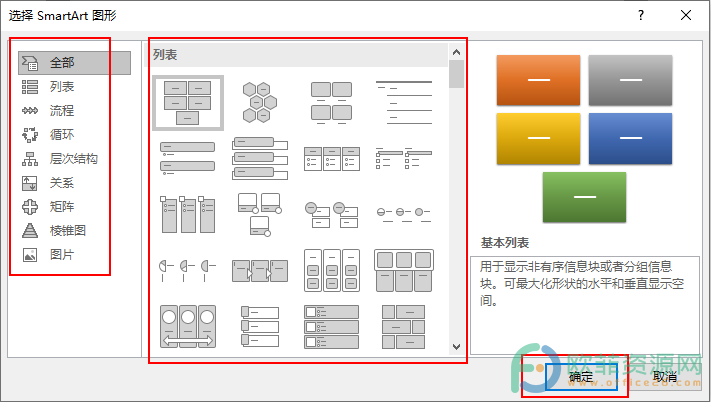Choose the Vertical Bullet List layout
Screen dimensions: 711x402
(x=187, y=158)
